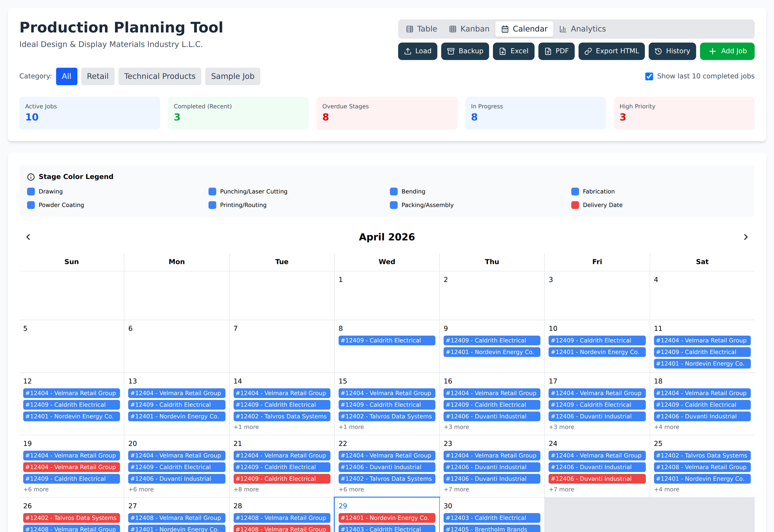This screenshot has height=532, width=774.
Task: Click the Load upload icon
Action: 407,51
